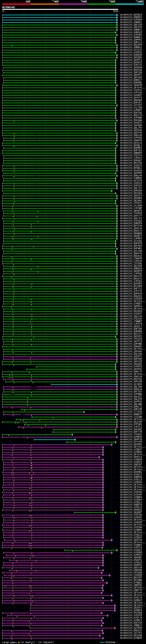Click the green ~80% legend segment
This screenshot has height=644, width=146.
pos(101,4)
